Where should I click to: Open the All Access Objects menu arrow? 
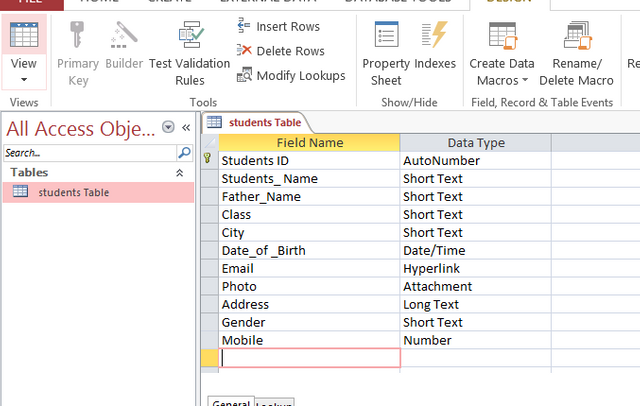point(168,127)
